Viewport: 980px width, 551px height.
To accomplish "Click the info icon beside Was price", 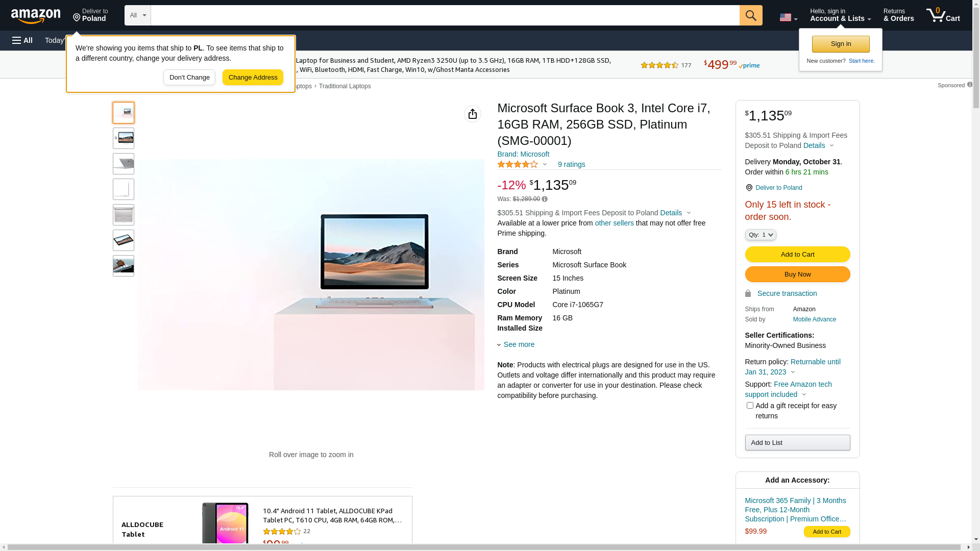I will pos(545,199).
